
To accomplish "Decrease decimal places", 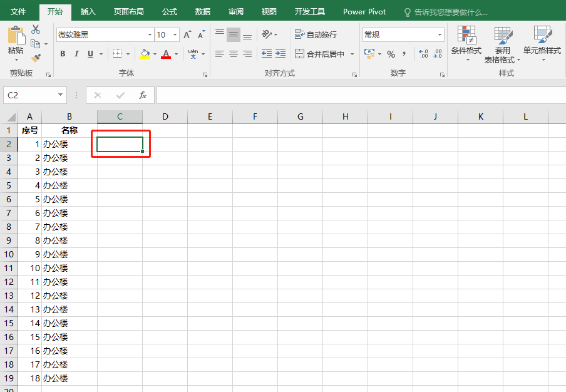I will tap(437, 54).
